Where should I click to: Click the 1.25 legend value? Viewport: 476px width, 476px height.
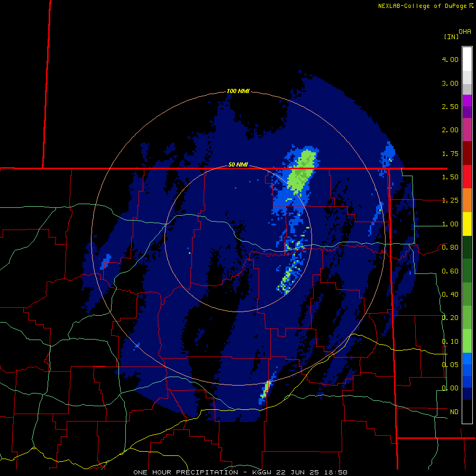click(x=450, y=200)
